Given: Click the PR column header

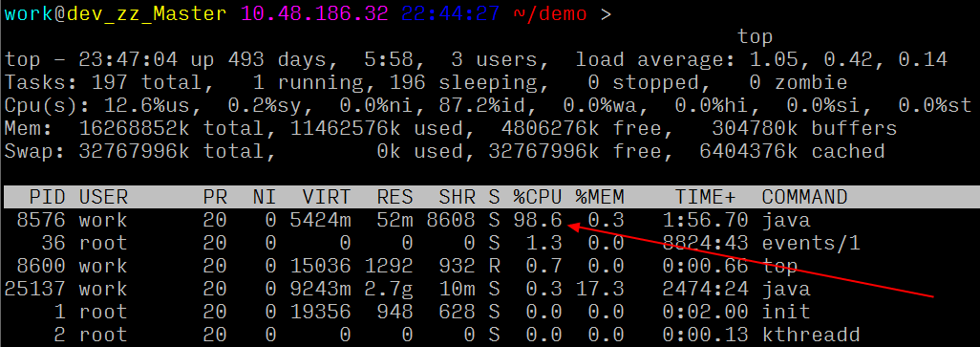Looking at the screenshot, I should [215, 198].
